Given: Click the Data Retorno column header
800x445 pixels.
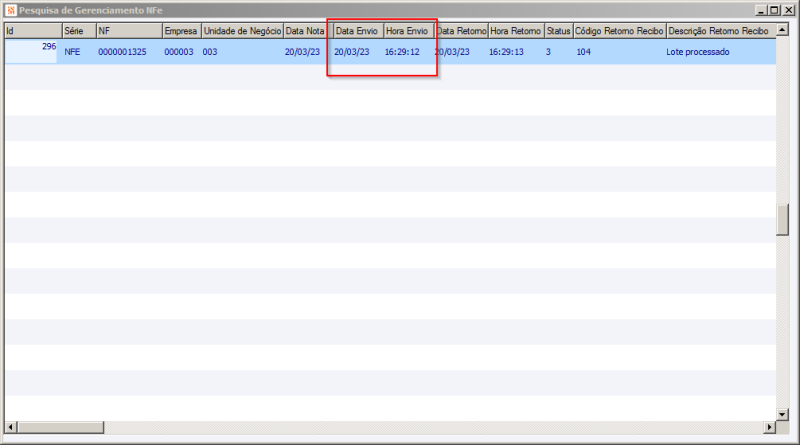Looking at the screenshot, I should (x=462, y=31).
